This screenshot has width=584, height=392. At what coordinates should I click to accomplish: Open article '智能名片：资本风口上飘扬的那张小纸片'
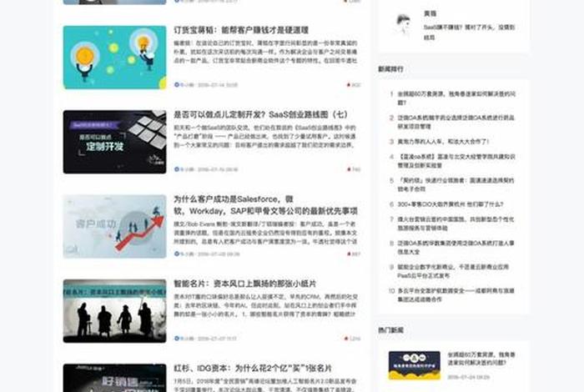(x=244, y=284)
